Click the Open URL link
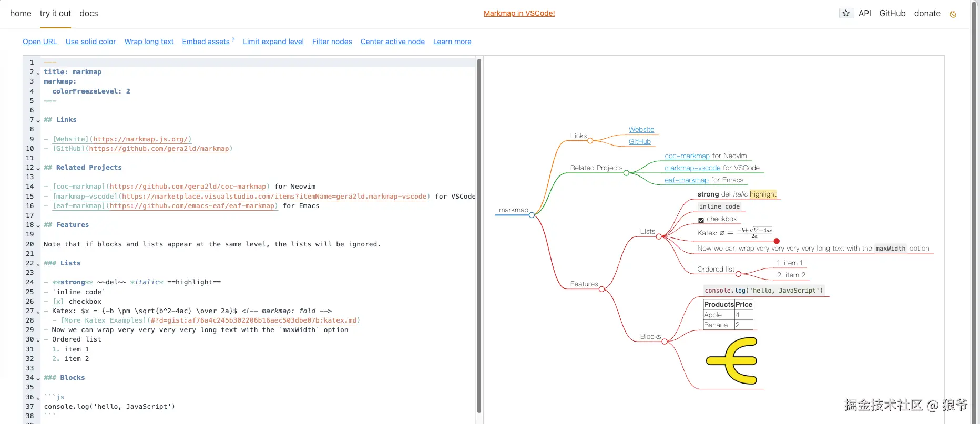The width and height of the screenshot is (980, 424). coord(40,42)
